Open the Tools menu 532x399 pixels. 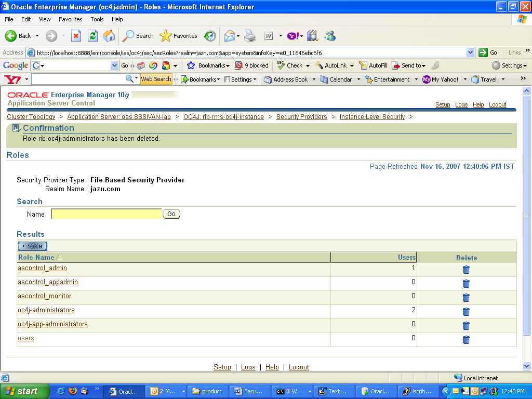pyautogui.click(x=97, y=19)
